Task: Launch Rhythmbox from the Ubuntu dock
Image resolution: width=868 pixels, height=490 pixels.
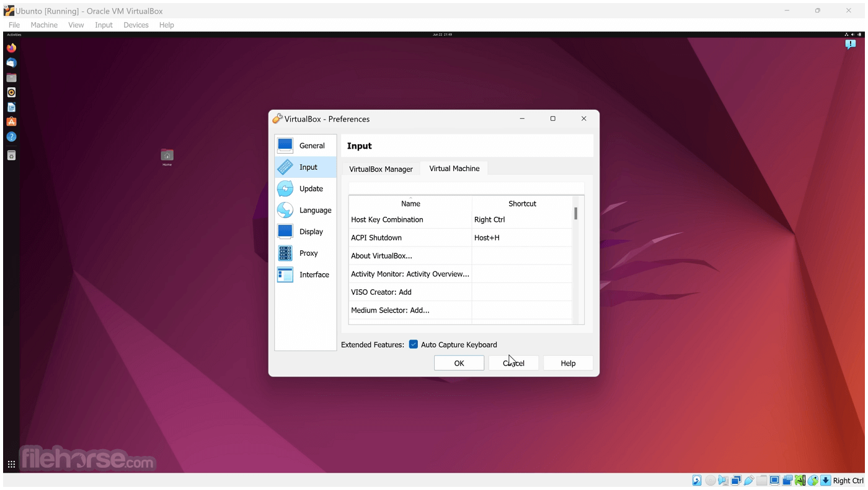Action: coord(11,92)
